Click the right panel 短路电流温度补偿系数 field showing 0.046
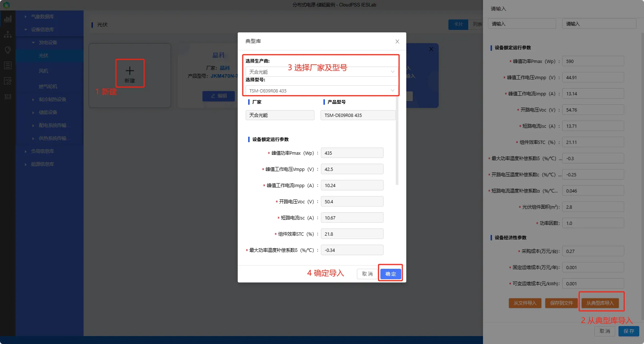This screenshot has height=344, width=644. [x=593, y=191]
